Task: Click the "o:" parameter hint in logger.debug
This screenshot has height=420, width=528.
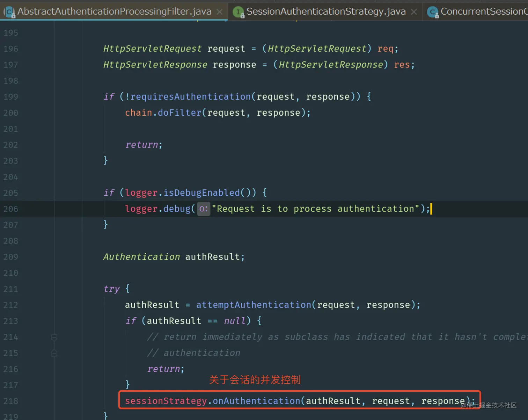Action: pyautogui.click(x=204, y=209)
